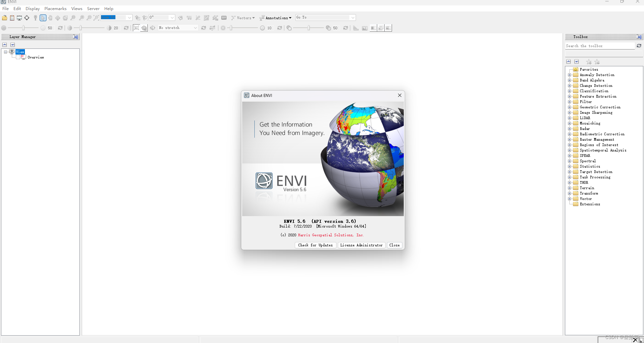Click the brightness slider handle

[23, 28]
